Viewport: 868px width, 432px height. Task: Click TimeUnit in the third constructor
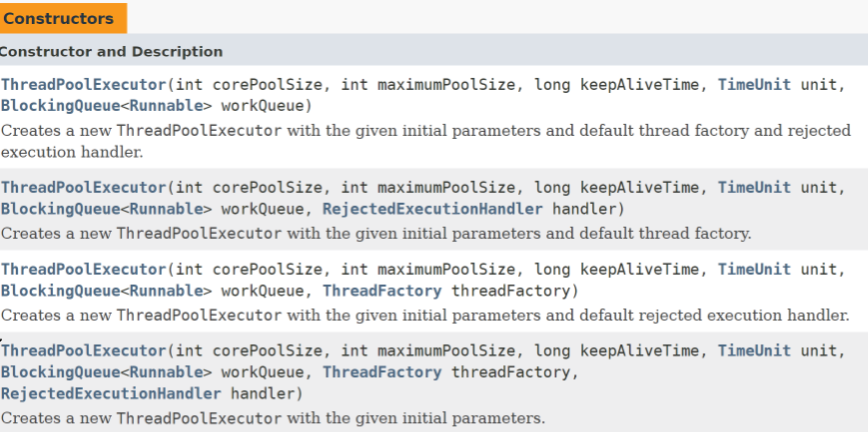[754, 270]
